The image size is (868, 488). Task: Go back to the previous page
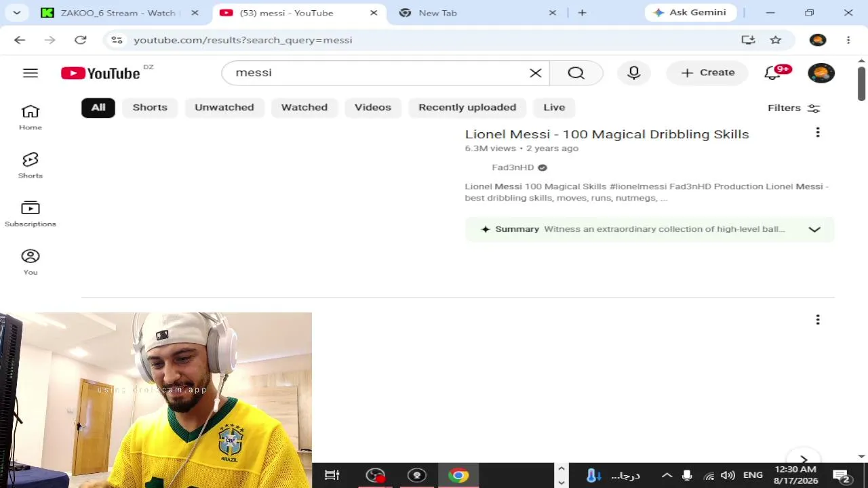pos(20,40)
